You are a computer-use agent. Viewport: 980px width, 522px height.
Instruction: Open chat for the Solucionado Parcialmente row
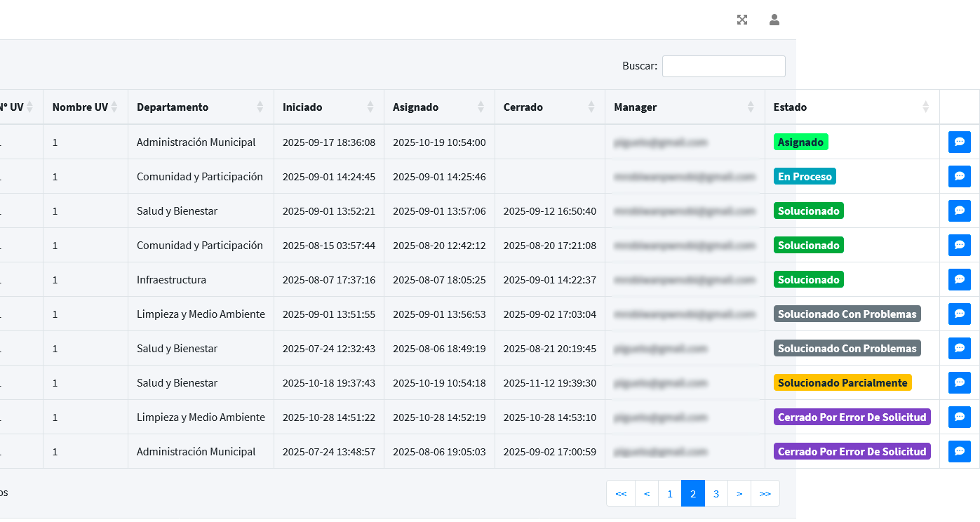[x=959, y=382]
